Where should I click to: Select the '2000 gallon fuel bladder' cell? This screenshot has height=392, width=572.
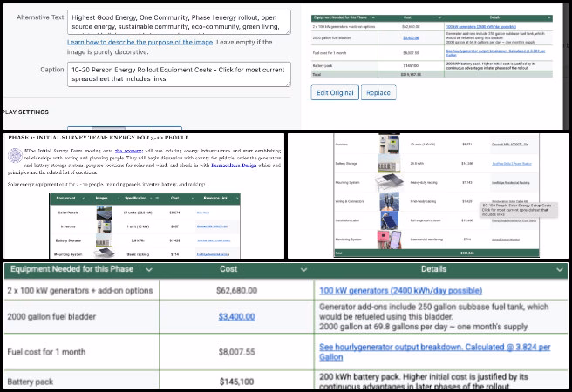(x=82, y=316)
